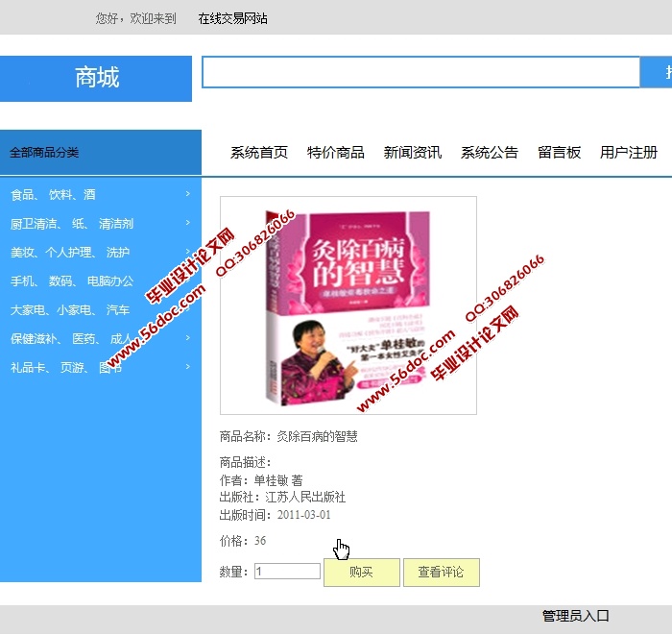
Task: Open the 保健滋补、医药、成人 category
Action: pyautogui.click(x=71, y=338)
